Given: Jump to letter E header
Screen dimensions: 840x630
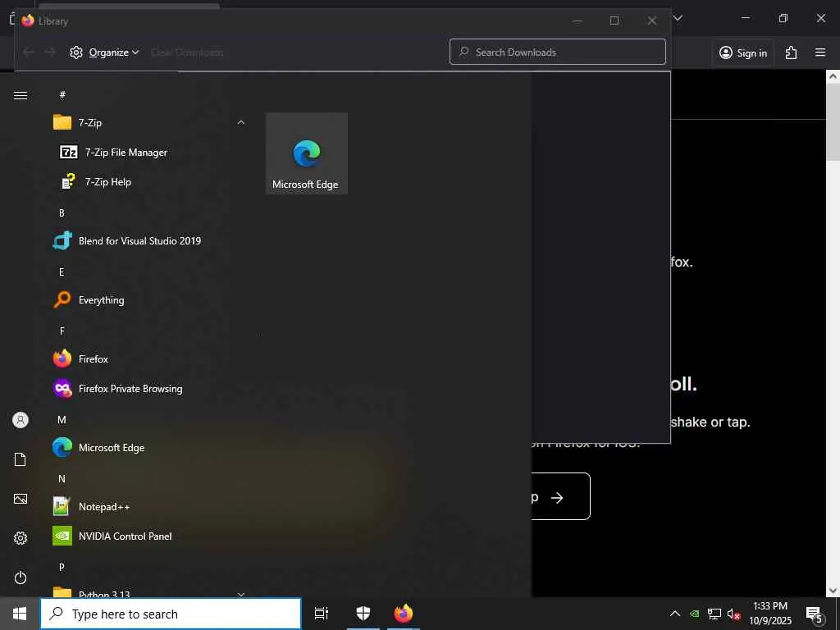Looking at the screenshot, I should coord(62,272).
